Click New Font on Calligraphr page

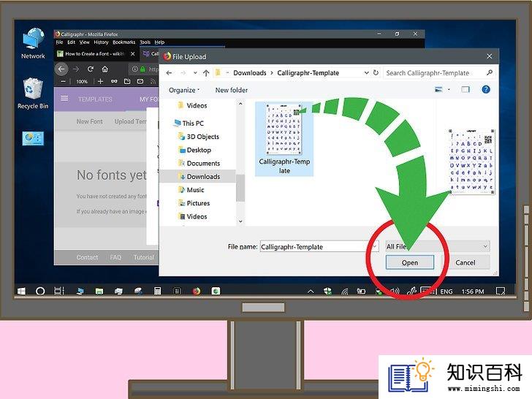tap(90, 121)
